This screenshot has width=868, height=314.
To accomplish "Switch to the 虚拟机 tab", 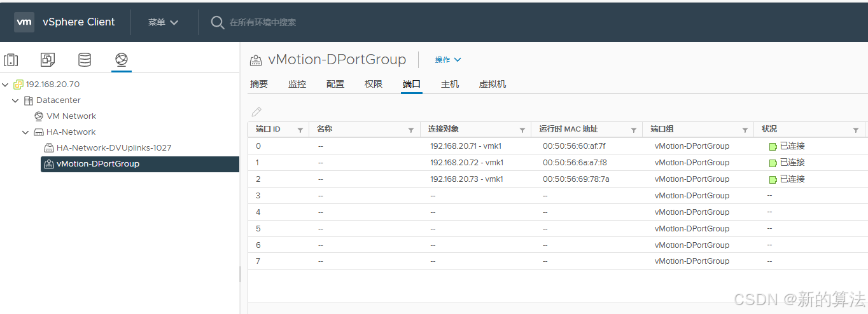I will click(x=493, y=84).
